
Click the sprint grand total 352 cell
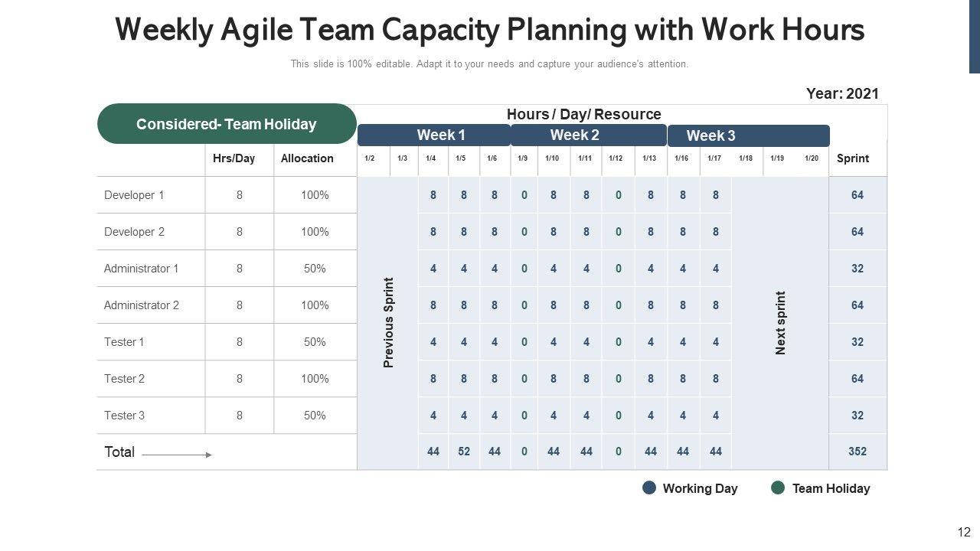click(857, 452)
